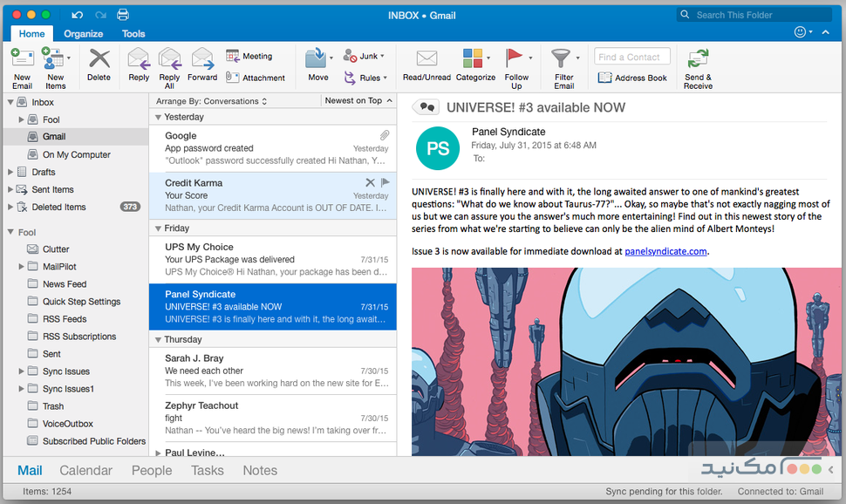Collapse the ribbon with the chevron
The image size is (846, 504).
click(826, 31)
